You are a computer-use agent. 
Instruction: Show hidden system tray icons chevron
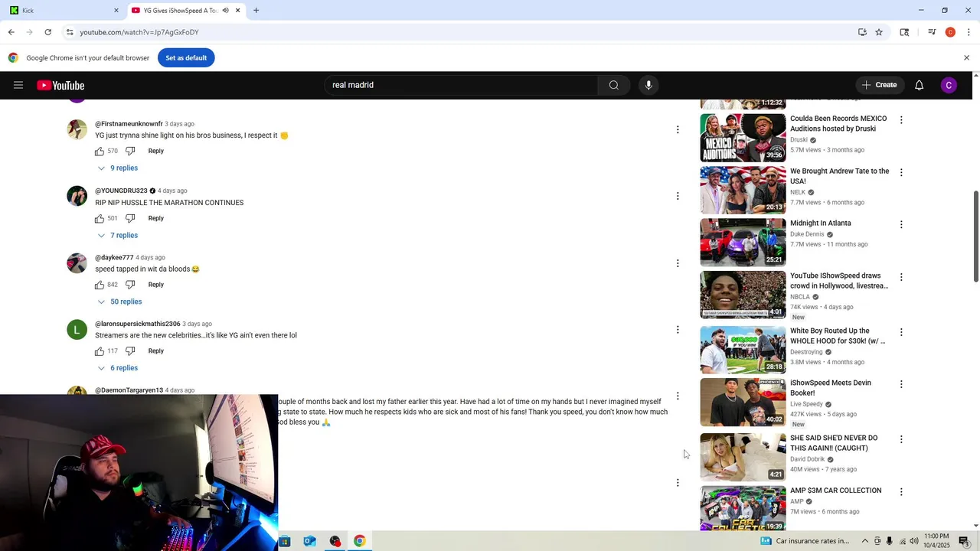(x=865, y=541)
